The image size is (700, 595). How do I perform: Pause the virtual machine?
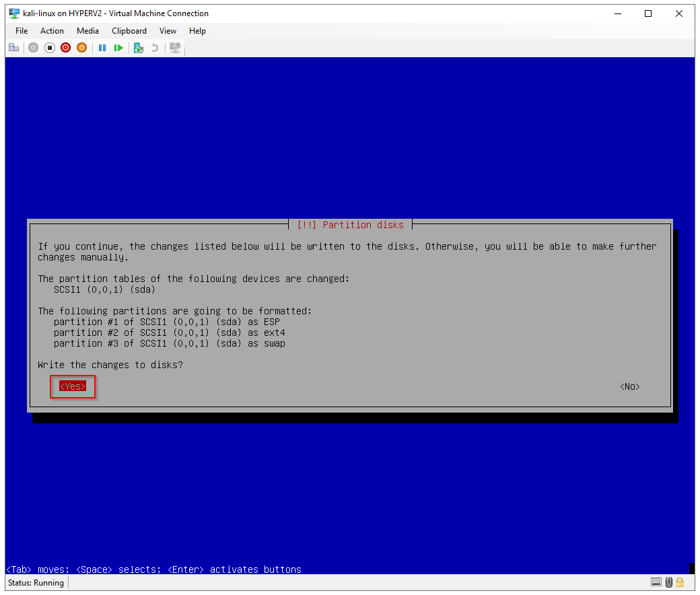(102, 48)
